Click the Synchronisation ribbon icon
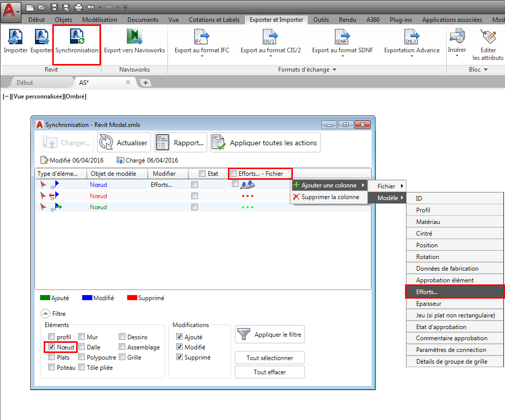 (x=77, y=37)
